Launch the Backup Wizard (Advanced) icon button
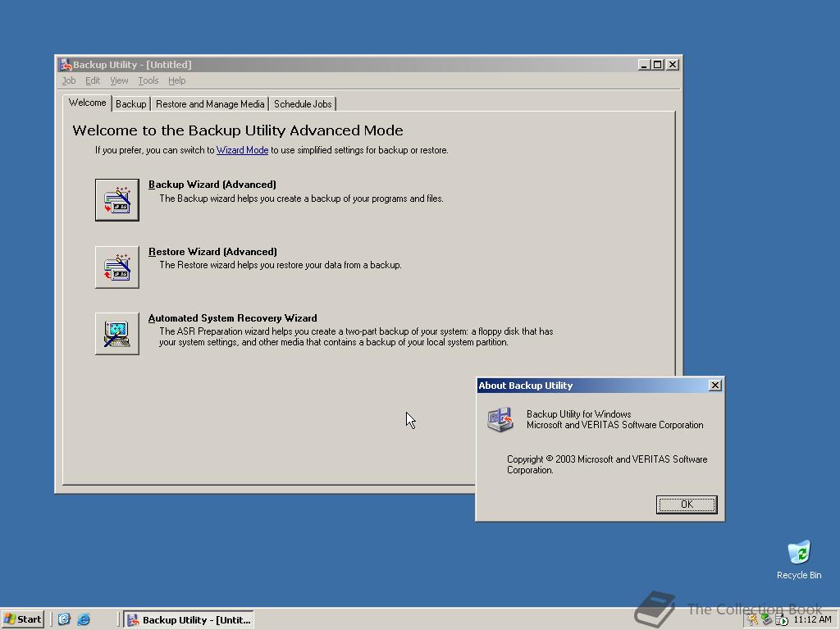The height and width of the screenshot is (630, 840). coord(116,200)
